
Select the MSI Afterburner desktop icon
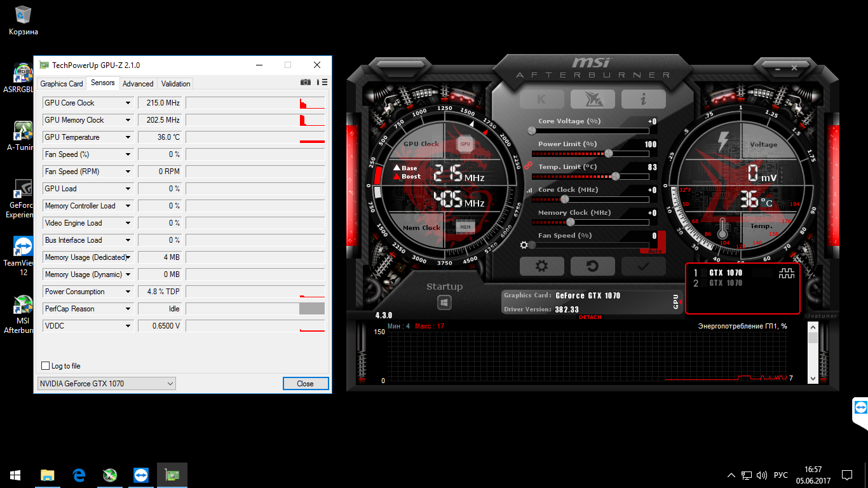[x=20, y=315]
